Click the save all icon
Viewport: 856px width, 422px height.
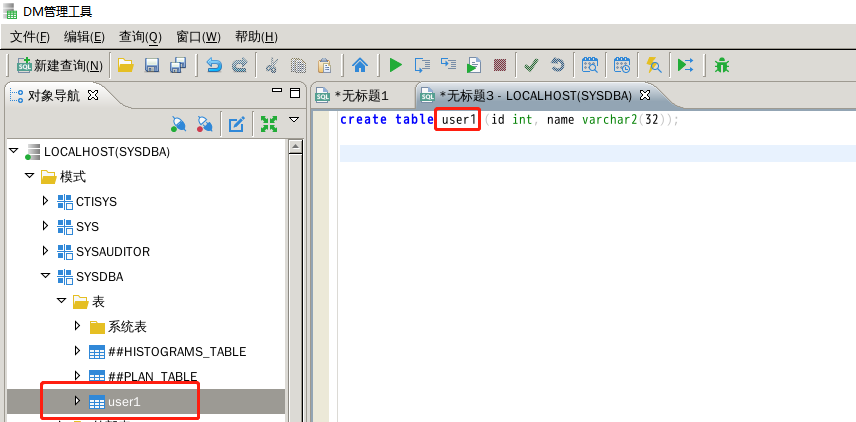coord(178,66)
